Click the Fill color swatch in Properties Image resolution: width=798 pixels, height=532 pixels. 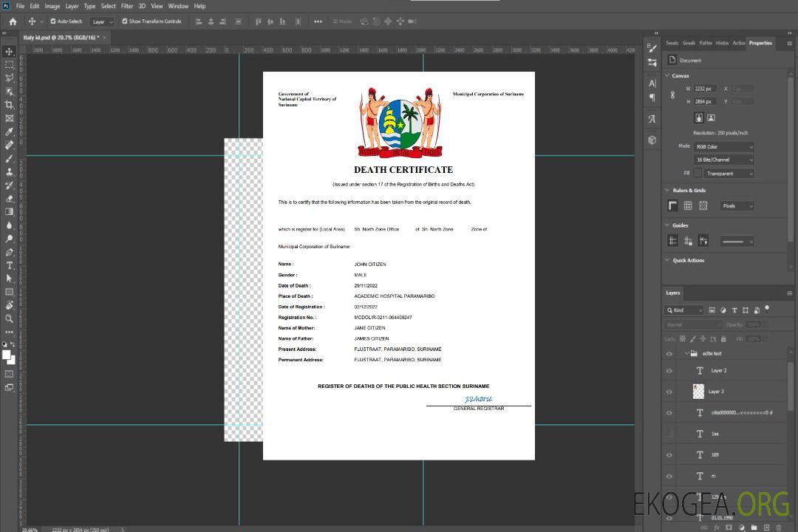[x=698, y=174]
